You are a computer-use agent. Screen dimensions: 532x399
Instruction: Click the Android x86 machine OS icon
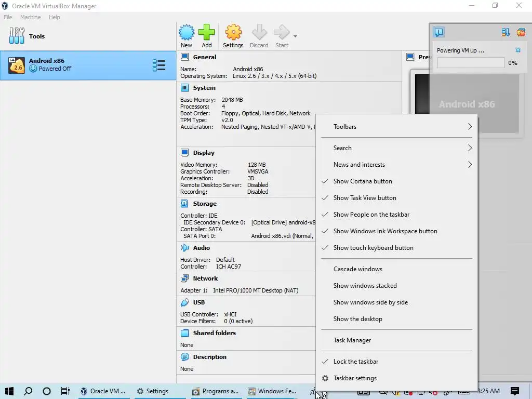tap(17, 65)
